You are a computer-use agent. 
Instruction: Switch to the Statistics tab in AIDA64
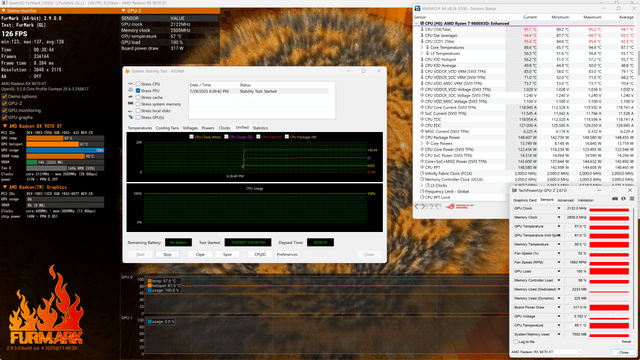coord(260,128)
